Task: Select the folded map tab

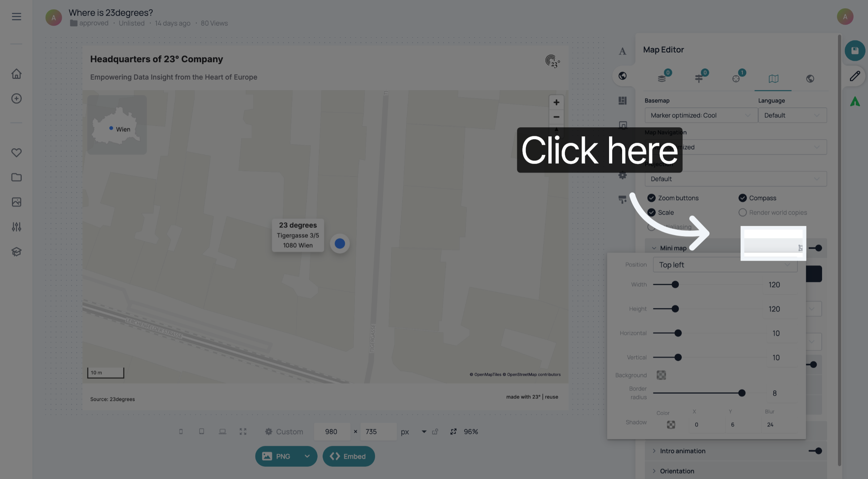Action: point(773,78)
